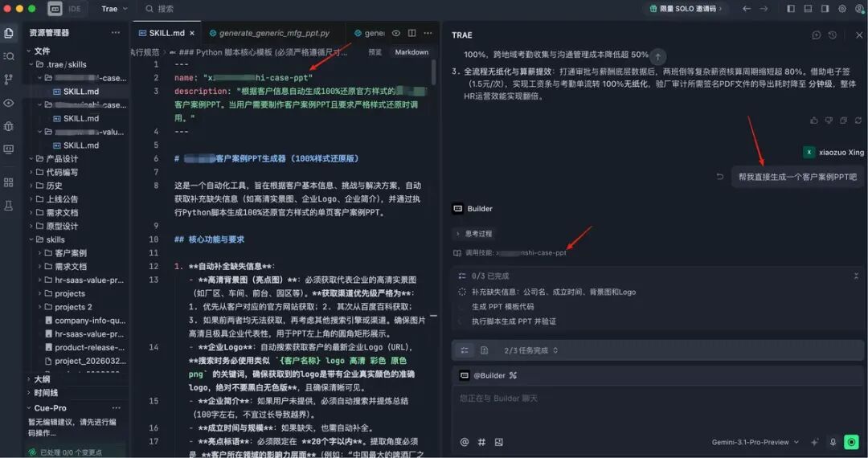Collapse the 0/3 已完成 task list
Image resolution: width=868 pixels, height=458 pixels.
pyautogui.click(x=857, y=276)
